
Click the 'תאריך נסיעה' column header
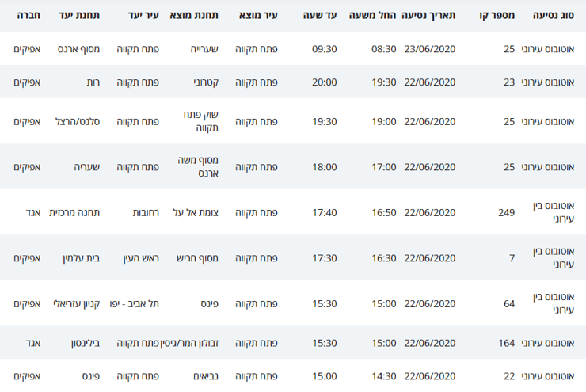point(430,15)
